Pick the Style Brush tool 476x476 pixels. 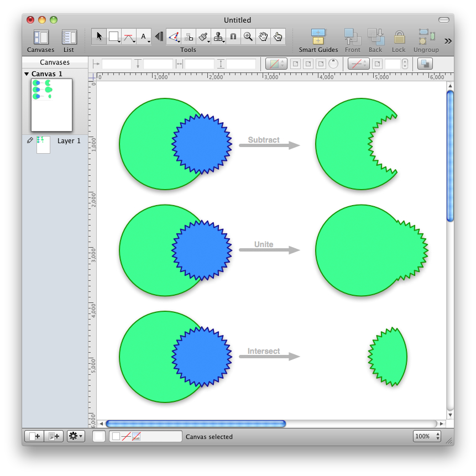pos(203,36)
